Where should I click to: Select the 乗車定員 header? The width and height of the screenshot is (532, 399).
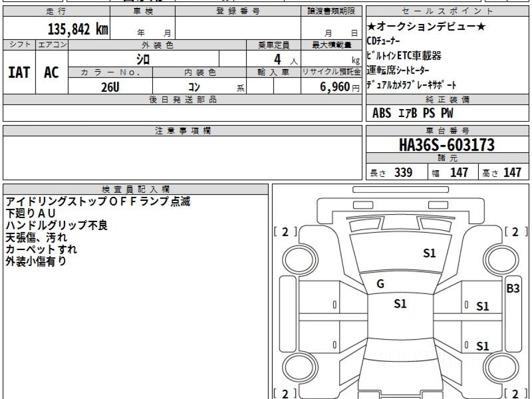click(274, 45)
